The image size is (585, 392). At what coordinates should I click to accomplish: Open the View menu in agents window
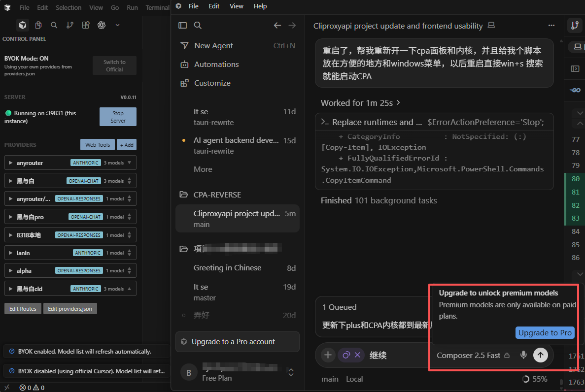[x=236, y=6]
